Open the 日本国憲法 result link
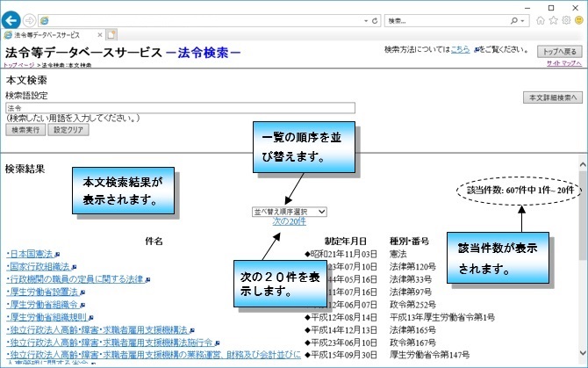This screenshot has height=368, width=588. 29,252
